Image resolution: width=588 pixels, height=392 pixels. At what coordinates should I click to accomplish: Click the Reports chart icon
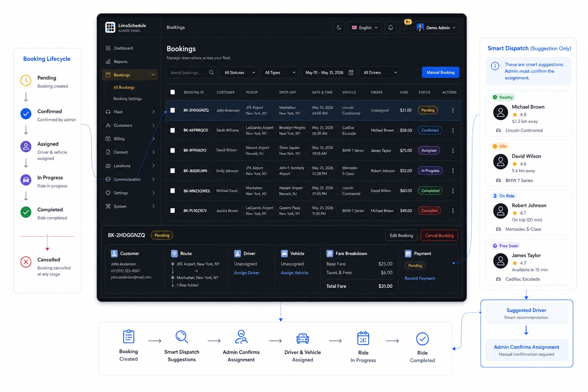point(108,62)
